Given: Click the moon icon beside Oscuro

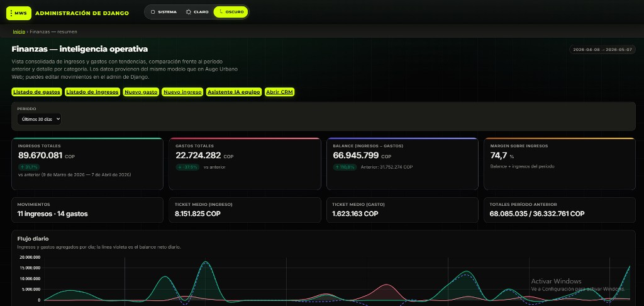Looking at the screenshot, I should pyautogui.click(x=221, y=12).
